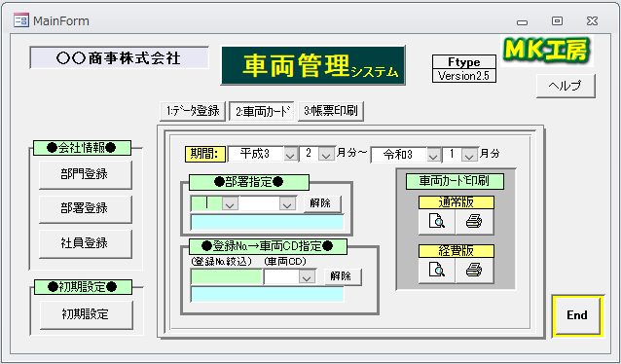Open the 部門登録 screen

(x=85, y=174)
